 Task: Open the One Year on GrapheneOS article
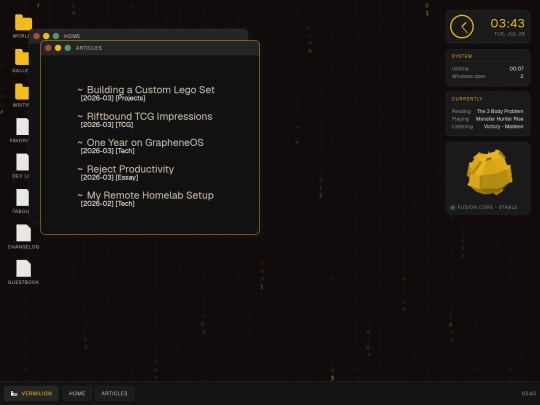click(145, 143)
